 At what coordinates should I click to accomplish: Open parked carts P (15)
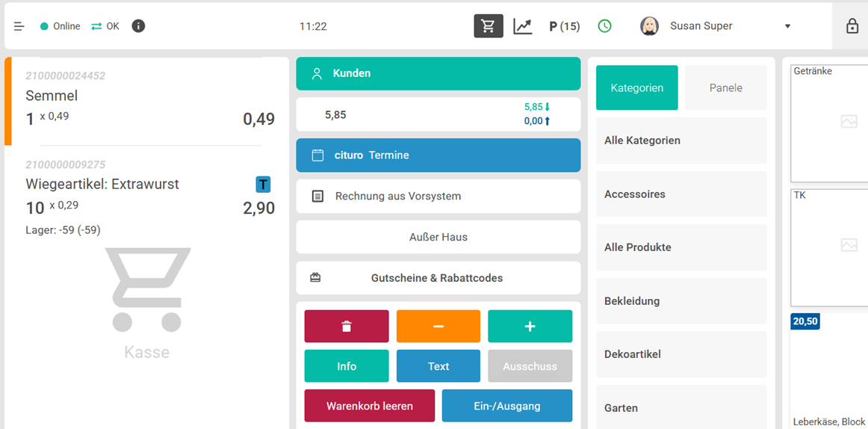(x=564, y=26)
